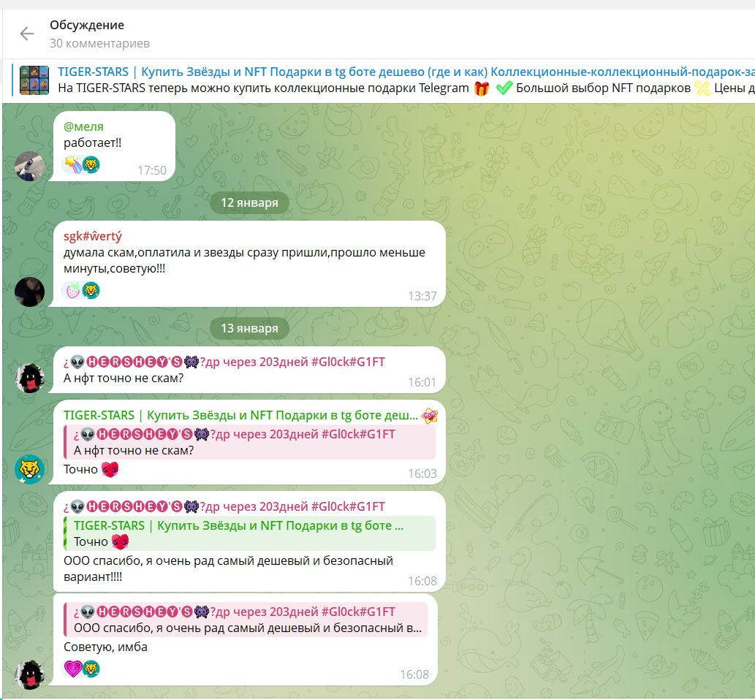Open the pinned post thumbnail image
Image resolution: width=755 pixels, height=700 pixels.
tap(34, 80)
